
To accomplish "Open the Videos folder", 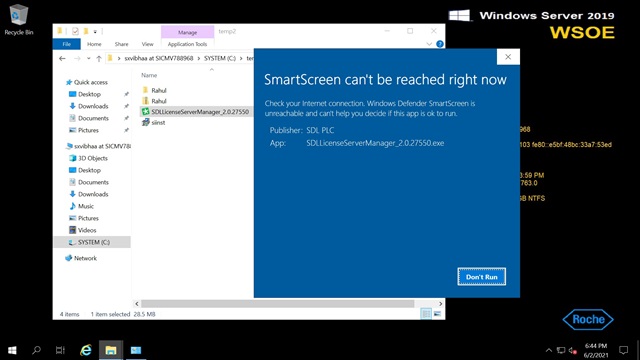I will (x=87, y=230).
